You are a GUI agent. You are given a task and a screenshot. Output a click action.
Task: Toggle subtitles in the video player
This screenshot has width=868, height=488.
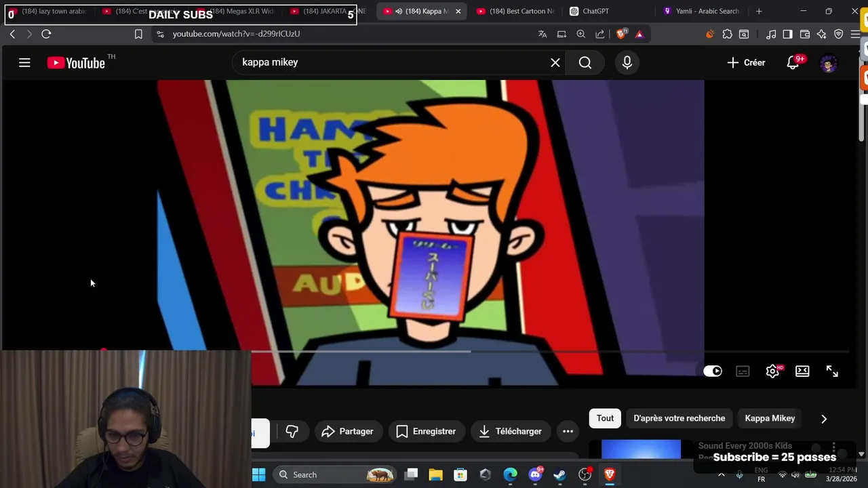(x=743, y=371)
